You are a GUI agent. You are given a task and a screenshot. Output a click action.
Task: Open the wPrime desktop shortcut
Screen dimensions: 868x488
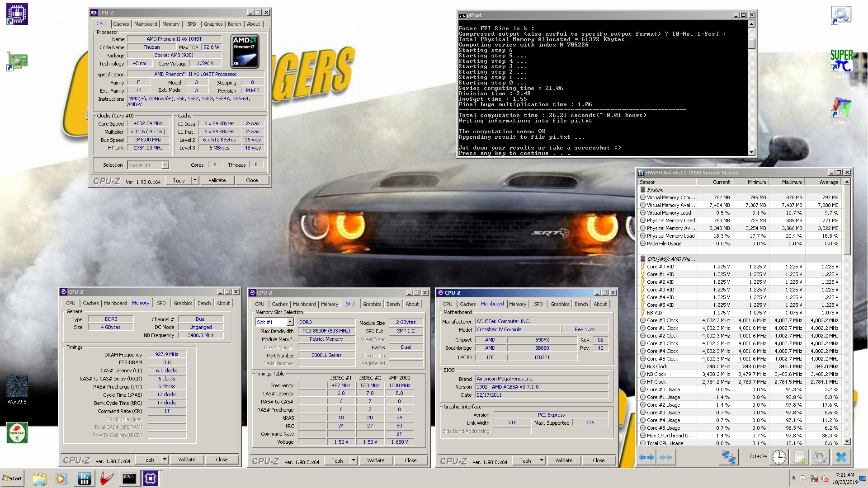841,111
